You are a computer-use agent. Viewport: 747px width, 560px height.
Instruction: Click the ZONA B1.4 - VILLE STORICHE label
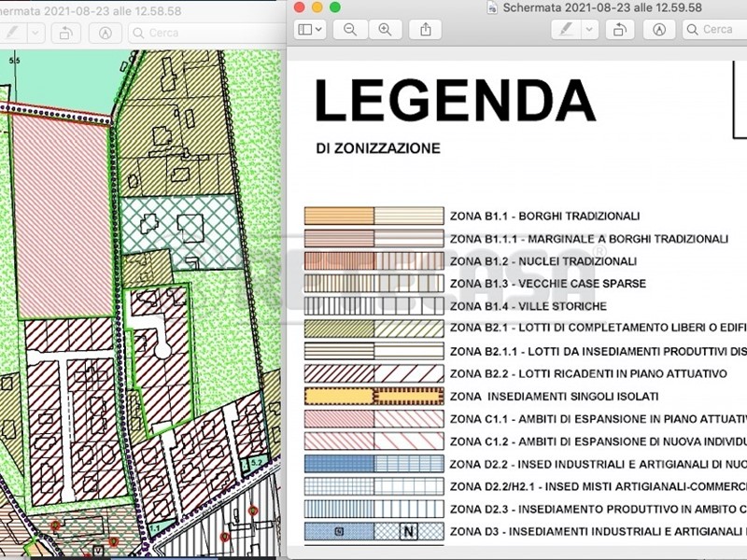(528, 306)
